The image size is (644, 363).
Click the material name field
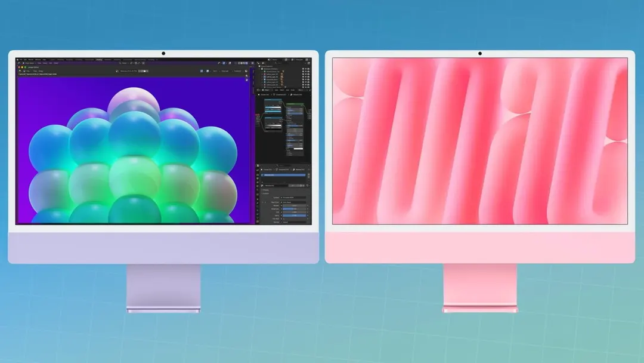(276, 186)
